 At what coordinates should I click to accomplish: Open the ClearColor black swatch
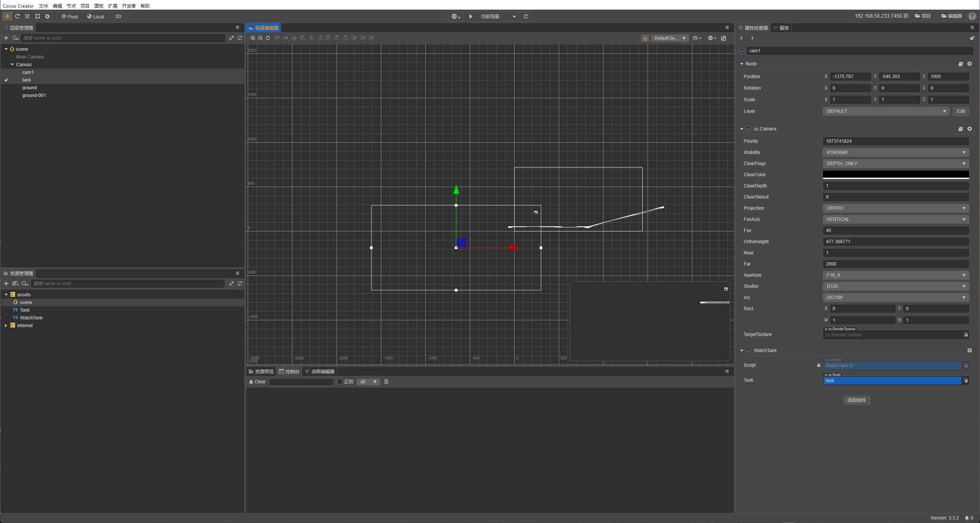[895, 175]
